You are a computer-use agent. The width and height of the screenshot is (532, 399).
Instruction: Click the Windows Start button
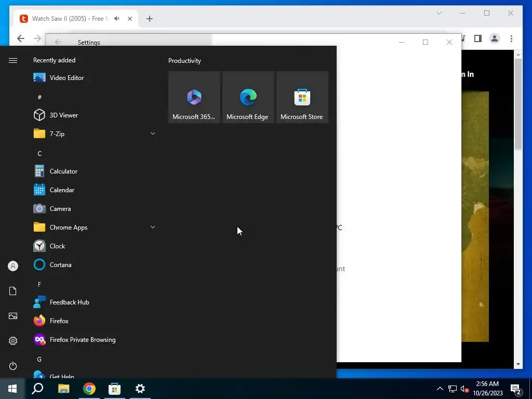pyautogui.click(x=12, y=389)
